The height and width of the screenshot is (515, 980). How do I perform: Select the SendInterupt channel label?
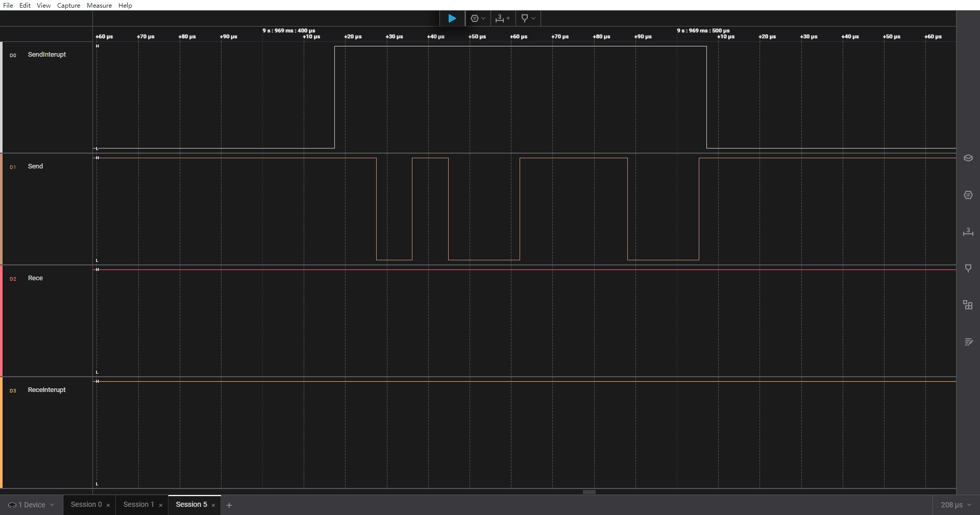tap(46, 55)
